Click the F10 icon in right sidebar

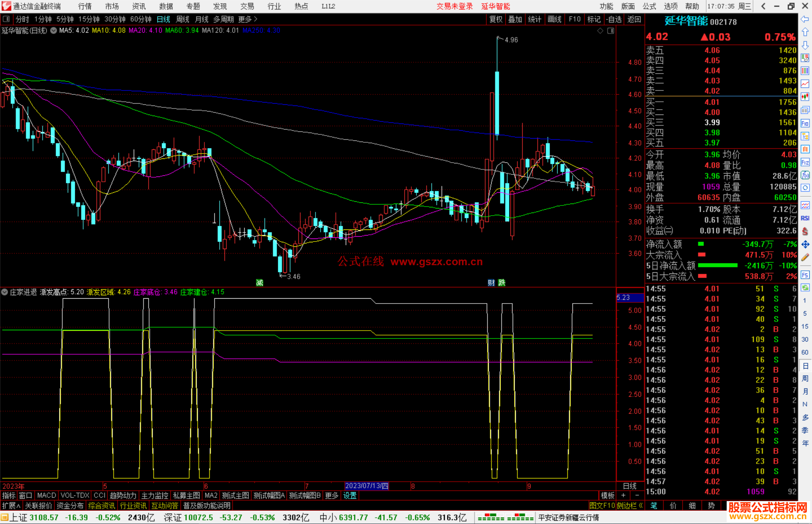(805, 123)
